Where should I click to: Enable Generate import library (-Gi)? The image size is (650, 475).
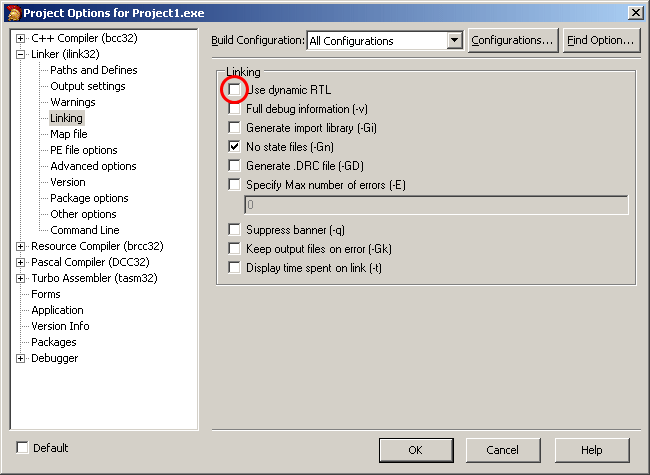[234, 128]
